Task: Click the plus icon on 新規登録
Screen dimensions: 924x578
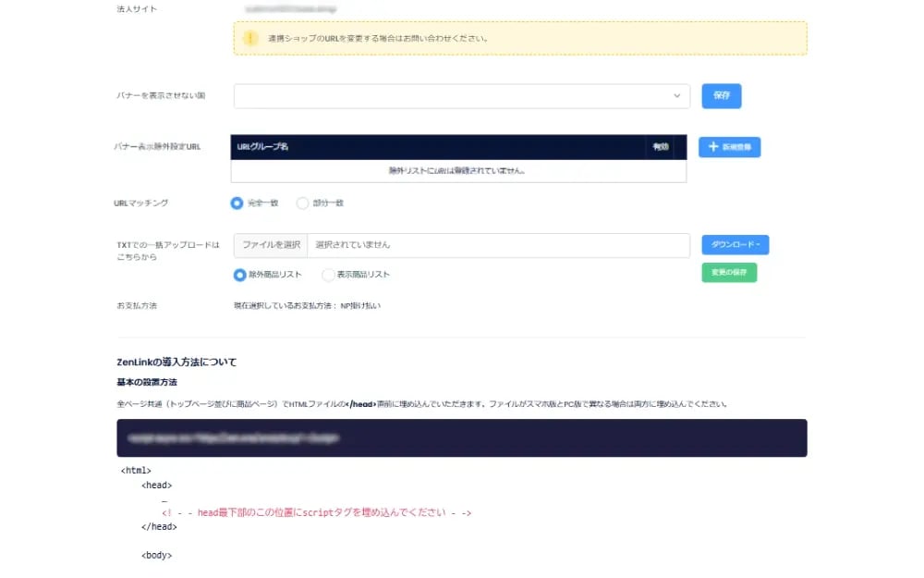Action: point(713,147)
